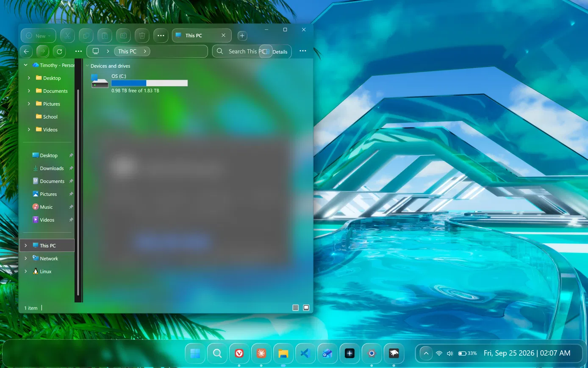
Task: Collapse the Devices and drives group
Action: (x=87, y=66)
